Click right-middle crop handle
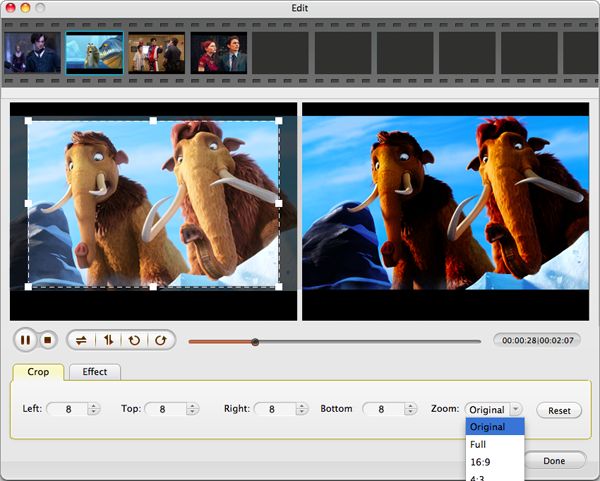This screenshot has width=600, height=481. pyautogui.click(x=279, y=203)
